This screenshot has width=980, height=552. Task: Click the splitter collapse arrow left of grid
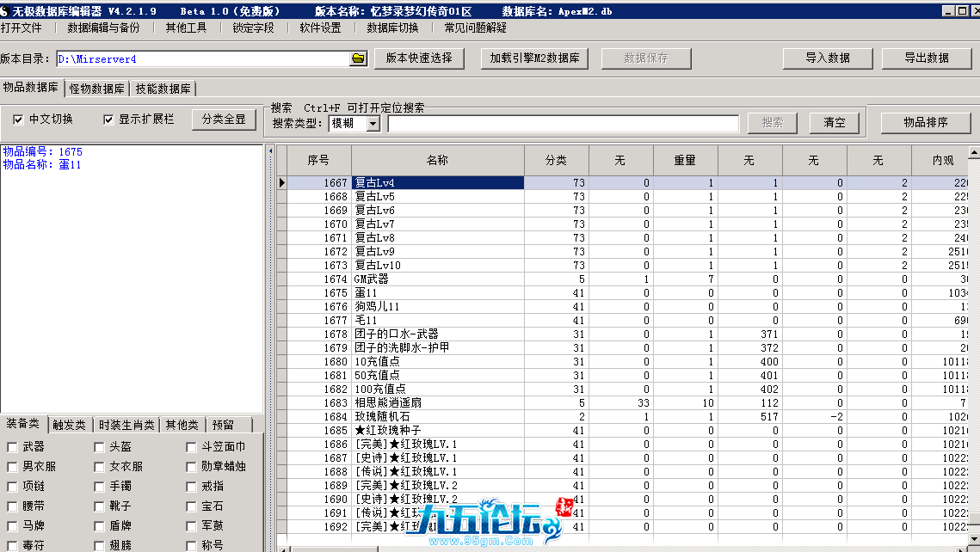click(270, 150)
